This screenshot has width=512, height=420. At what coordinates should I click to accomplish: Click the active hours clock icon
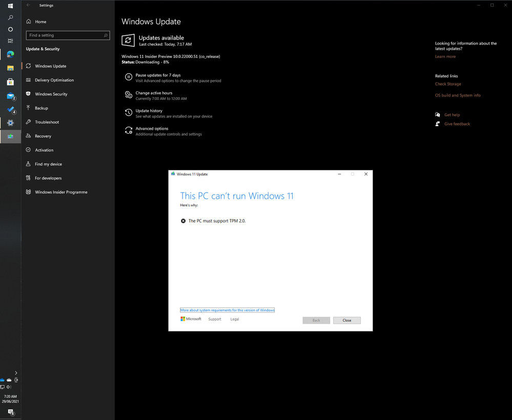pyautogui.click(x=129, y=95)
